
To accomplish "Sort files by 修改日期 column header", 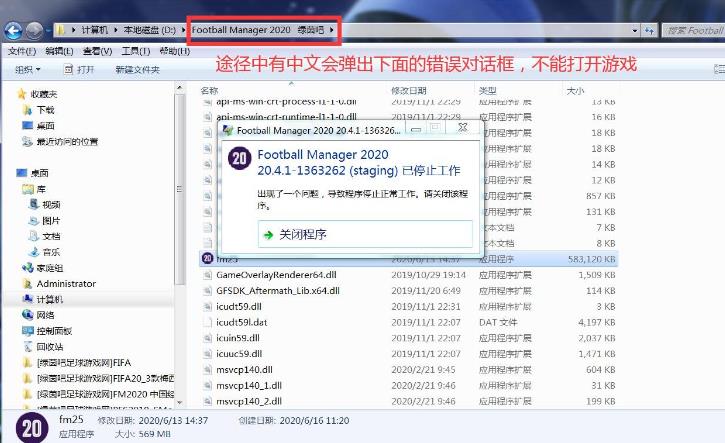I will [x=409, y=90].
